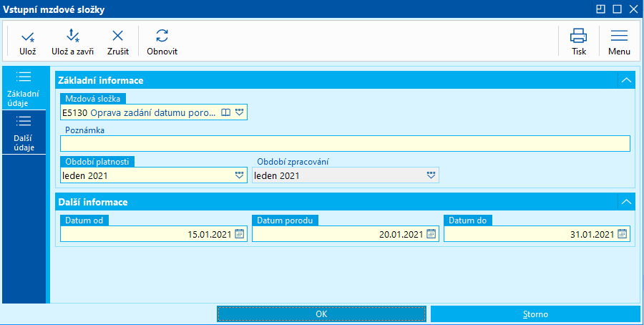Click the Datum od value 15.01.2021
The image size is (644, 325).
pyautogui.click(x=210, y=235)
